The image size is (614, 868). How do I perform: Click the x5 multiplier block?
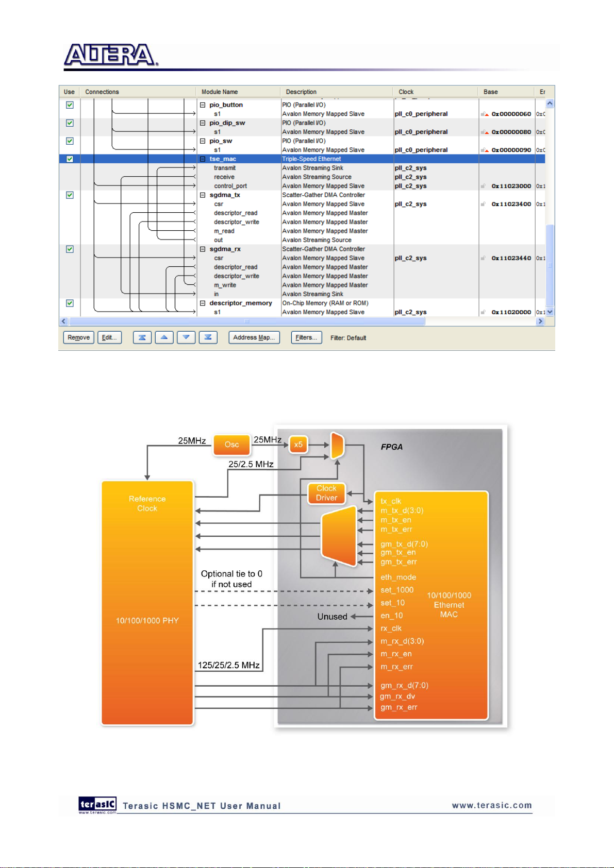point(298,445)
